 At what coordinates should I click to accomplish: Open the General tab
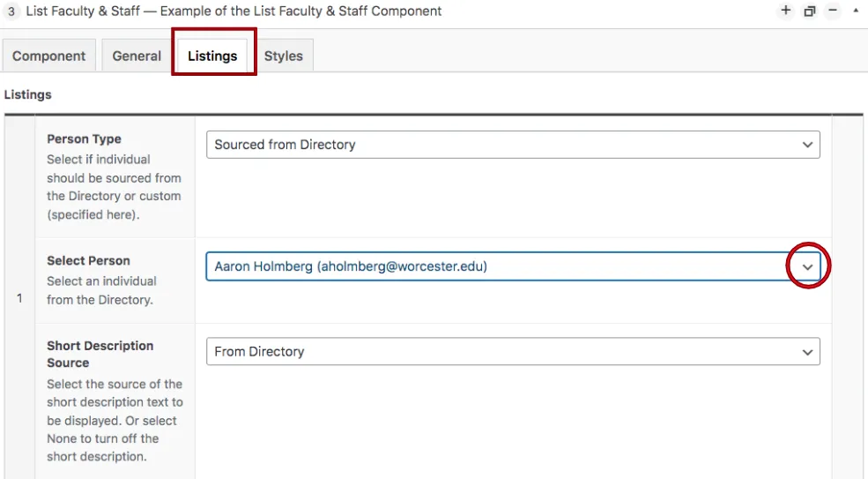tap(137, 56)
